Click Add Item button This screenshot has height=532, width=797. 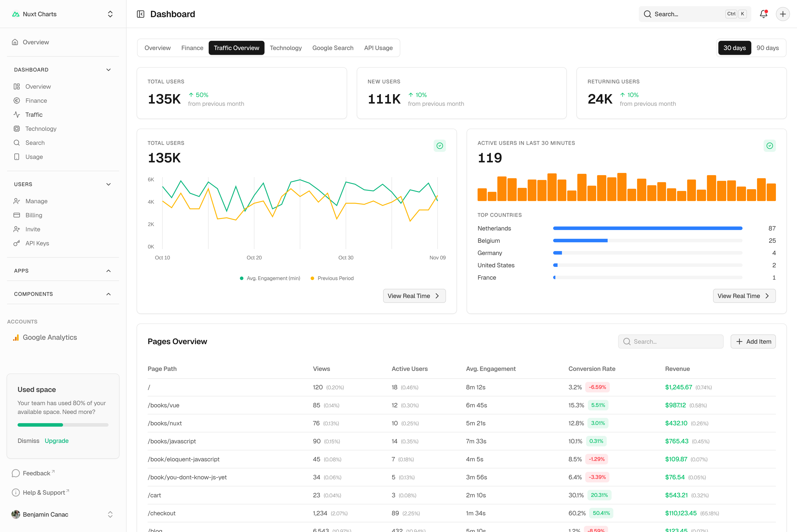tap(753, 342)
